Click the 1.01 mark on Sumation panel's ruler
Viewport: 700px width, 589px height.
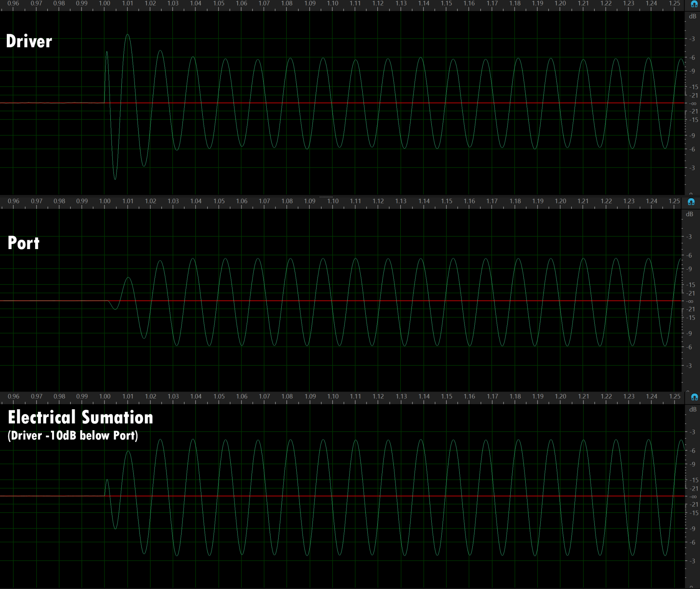(x=128, y=396)
